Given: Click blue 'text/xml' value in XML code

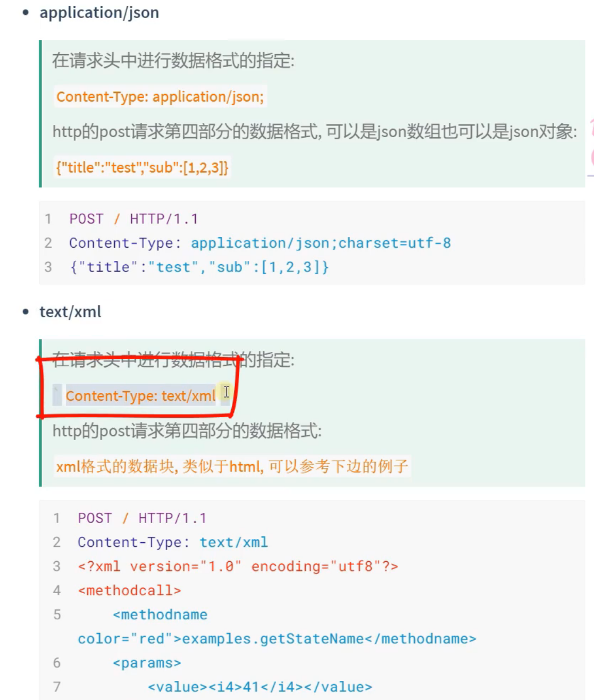Looking at the screenshot, I should 233,542.
